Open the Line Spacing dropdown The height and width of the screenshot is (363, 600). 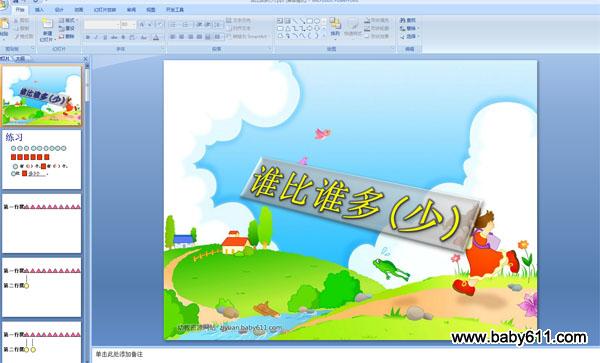tap(218, 24)
